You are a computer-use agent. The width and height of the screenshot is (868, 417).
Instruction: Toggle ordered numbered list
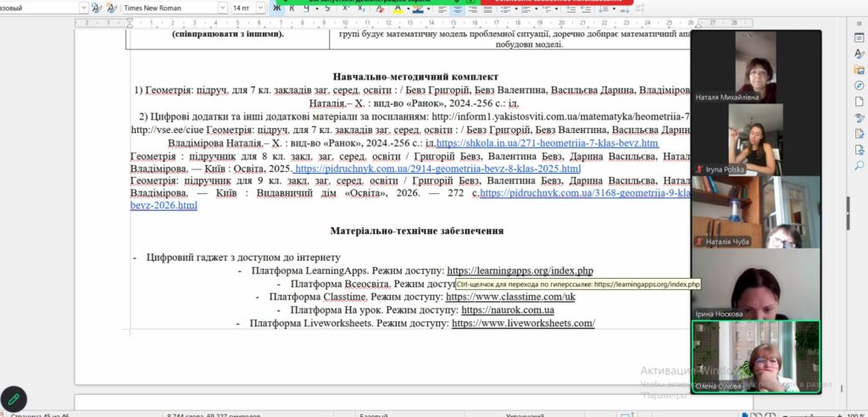(526, 8)
